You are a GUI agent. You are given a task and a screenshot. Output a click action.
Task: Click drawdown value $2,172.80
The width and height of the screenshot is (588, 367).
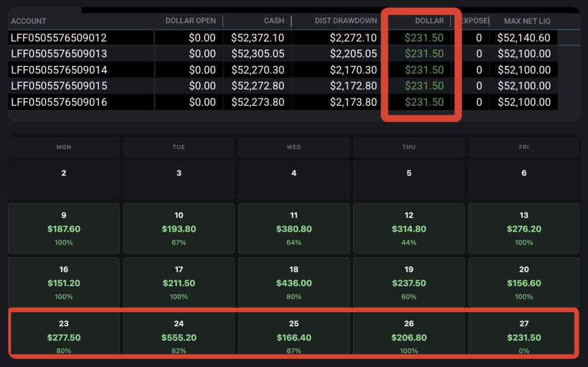(353, 86)
